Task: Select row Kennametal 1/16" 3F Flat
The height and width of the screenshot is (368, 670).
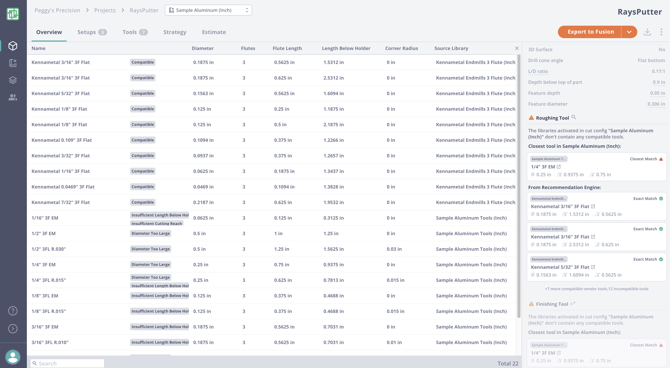Action: [272, 171]
